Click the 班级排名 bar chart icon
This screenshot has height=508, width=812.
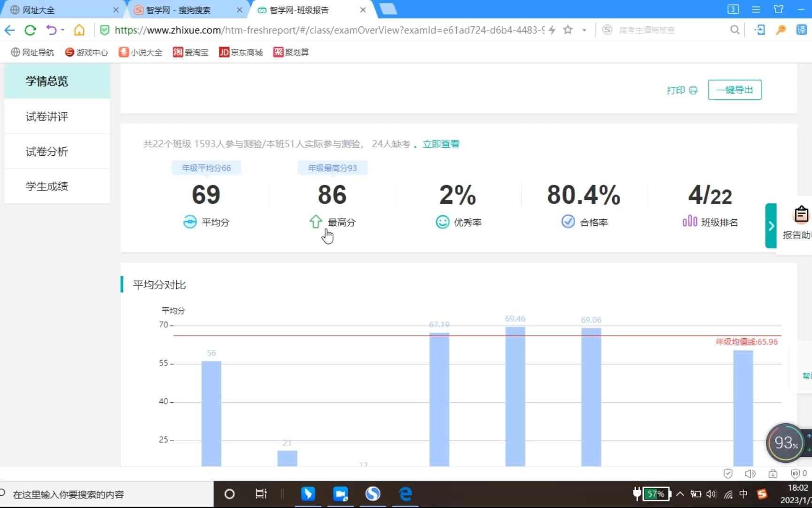coord(690,221)
